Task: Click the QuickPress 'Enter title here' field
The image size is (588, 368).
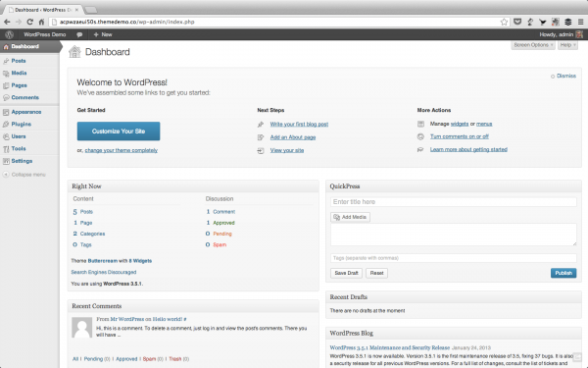Action: pyautogui.click(x=454, y=201)
